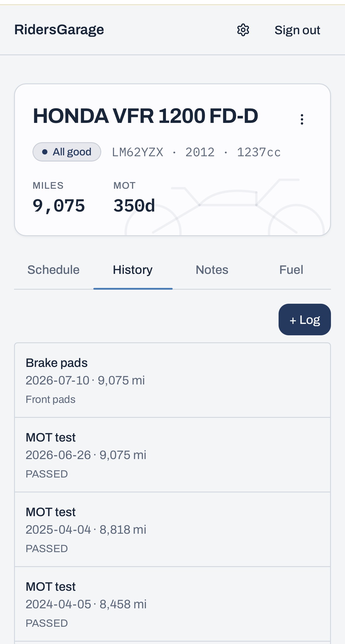Click the RidersGarage logo
This screenshot has width=345, height=644.
pyautogui.click(x=59, y=30)
